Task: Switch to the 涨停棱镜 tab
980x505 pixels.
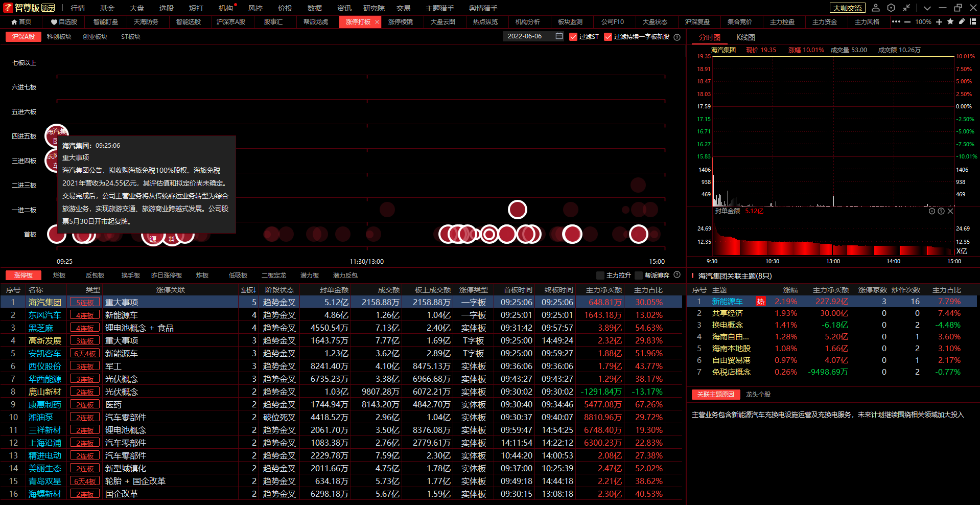Action: [401, 22]
